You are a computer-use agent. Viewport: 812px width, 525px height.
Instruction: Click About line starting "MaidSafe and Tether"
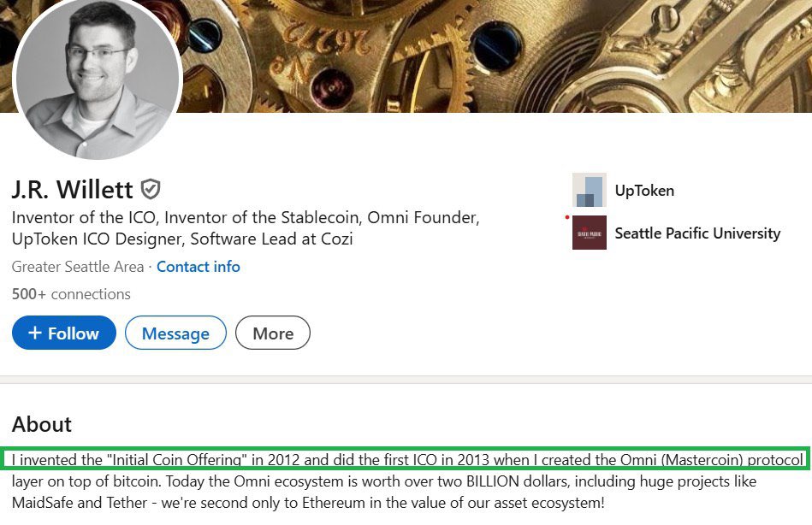(x=308, y=502)
